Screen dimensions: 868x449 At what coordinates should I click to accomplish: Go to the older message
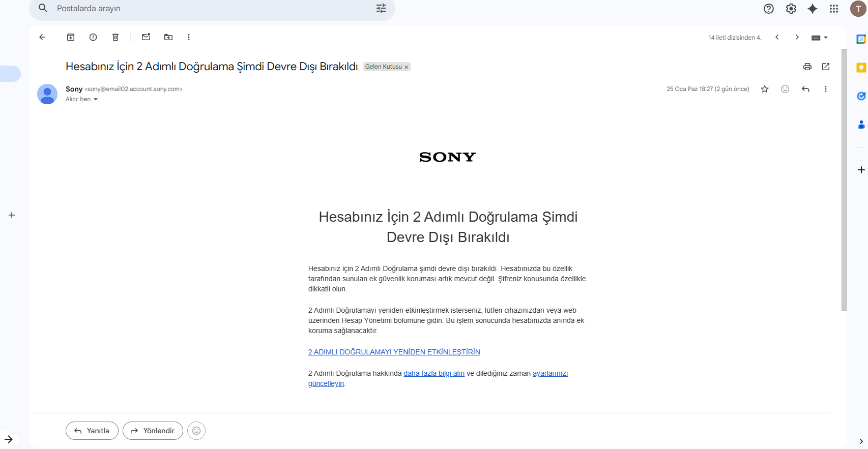click(797, 37)
